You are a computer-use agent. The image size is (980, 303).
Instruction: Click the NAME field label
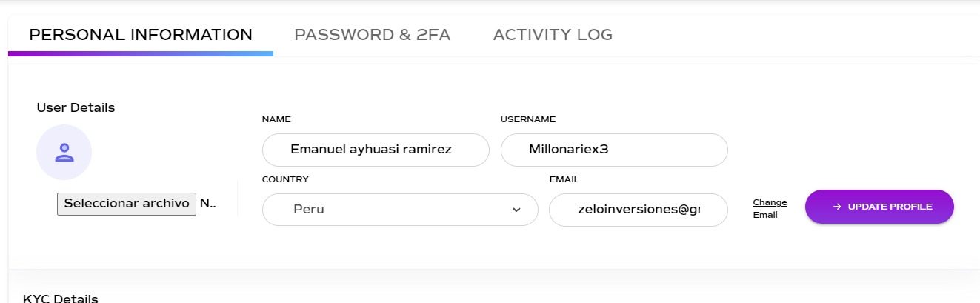coord(276,119)
